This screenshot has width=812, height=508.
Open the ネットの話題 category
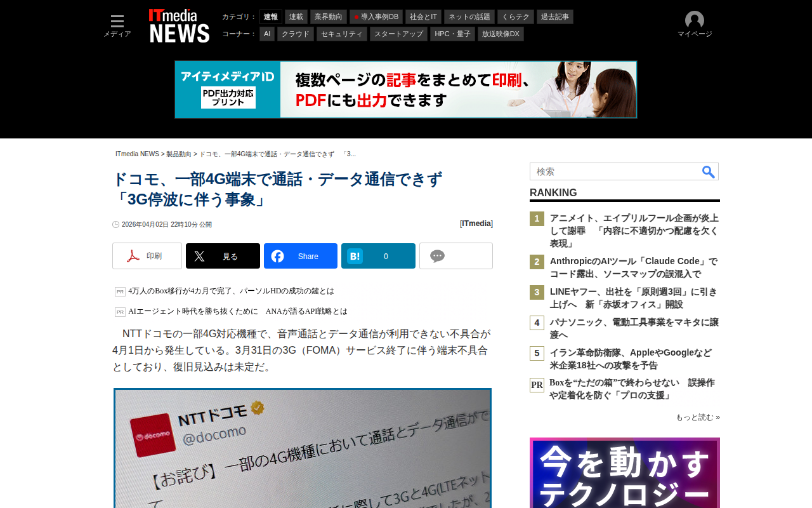(x=469, y=17)
